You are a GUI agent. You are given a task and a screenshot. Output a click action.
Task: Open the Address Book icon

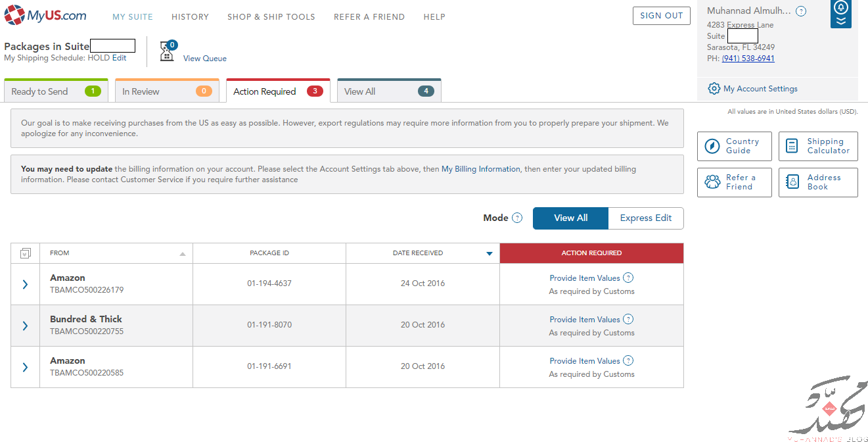coord(792,182)
